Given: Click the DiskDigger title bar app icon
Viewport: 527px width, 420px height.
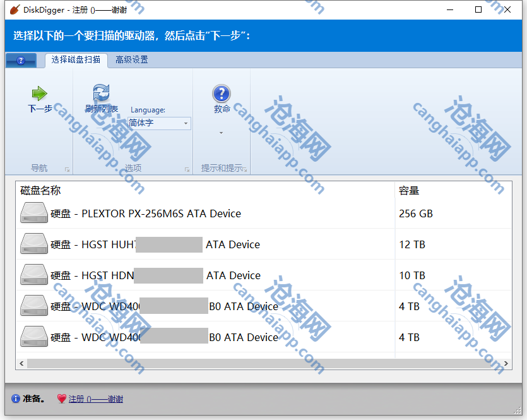Looking at the screenshot, I should (x=15, y=9).
